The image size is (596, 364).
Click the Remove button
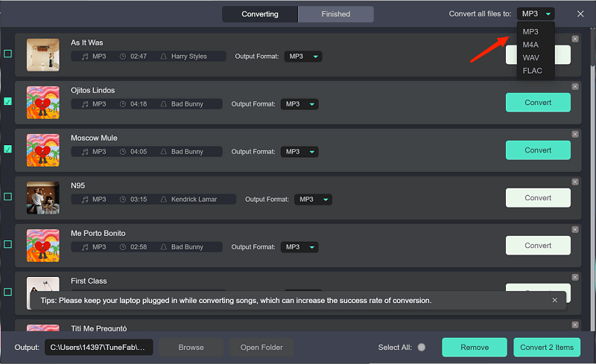[x=475, y=347]
